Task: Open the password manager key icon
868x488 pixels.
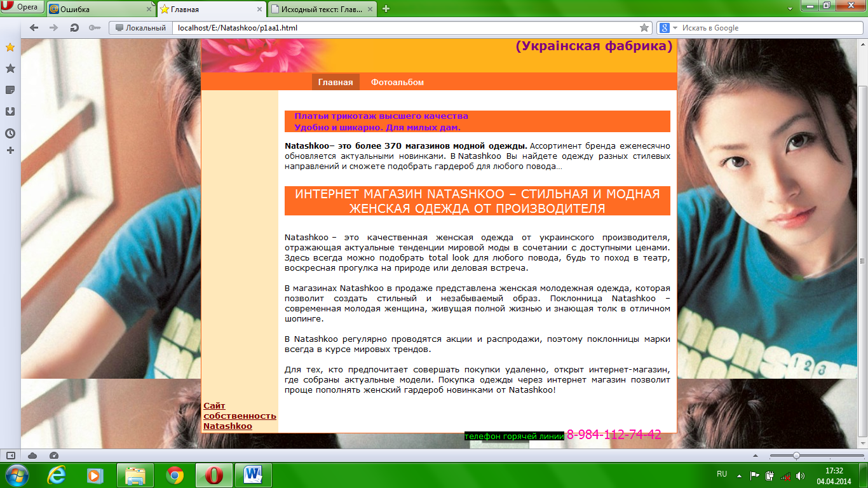Action: point(94,28)
